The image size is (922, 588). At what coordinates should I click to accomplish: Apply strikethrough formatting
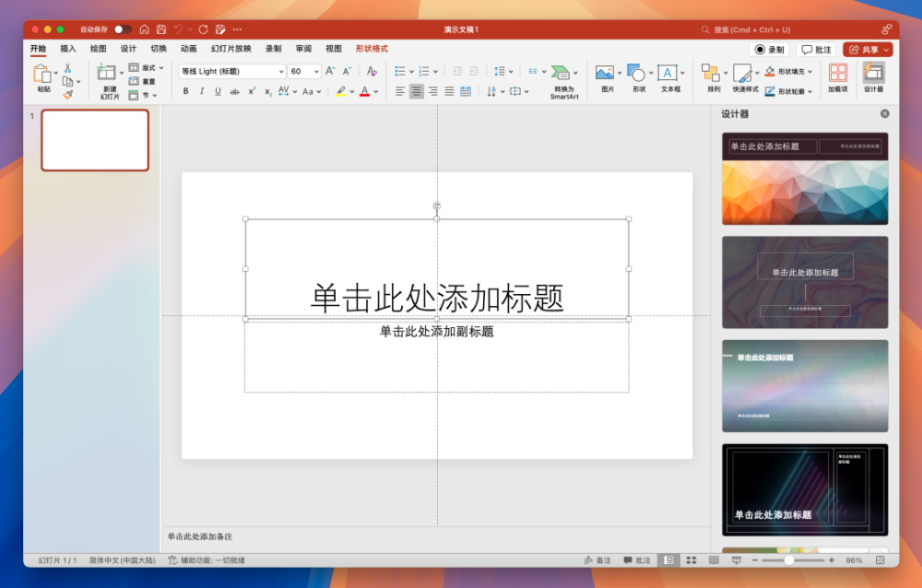tap(234, 91)
